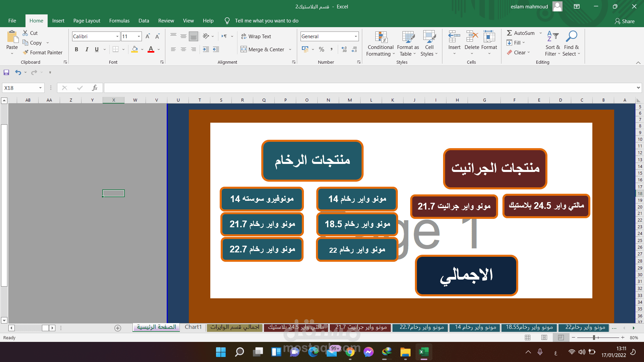Expand the number format General dropdown
Screen dimensions: 644x362
pyautogui.click(x=356, y=36)
